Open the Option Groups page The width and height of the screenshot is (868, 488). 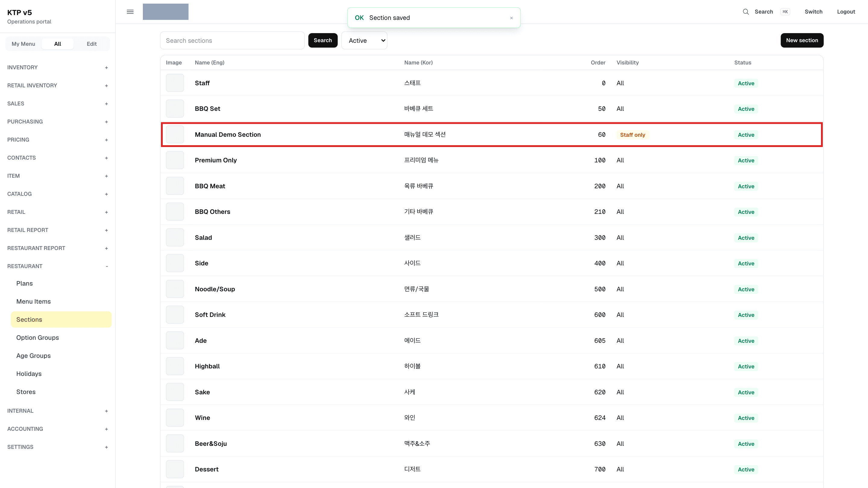point(61,337)
